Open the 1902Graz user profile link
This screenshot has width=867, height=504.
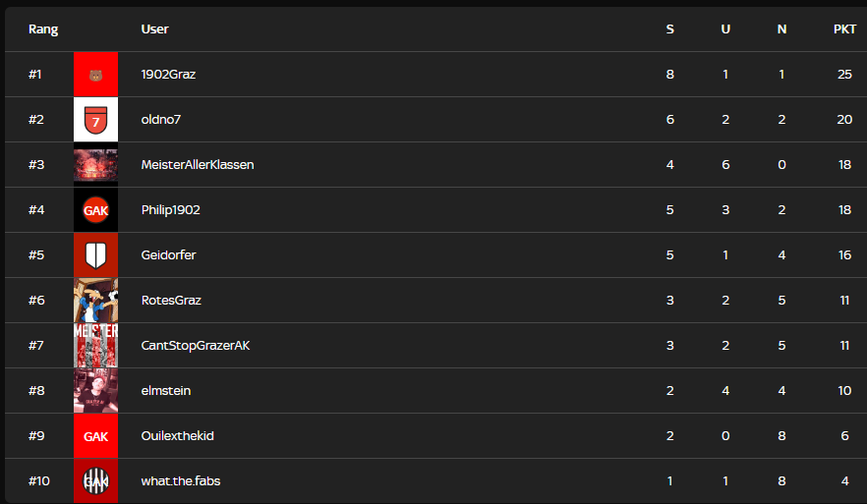point(168,75)
